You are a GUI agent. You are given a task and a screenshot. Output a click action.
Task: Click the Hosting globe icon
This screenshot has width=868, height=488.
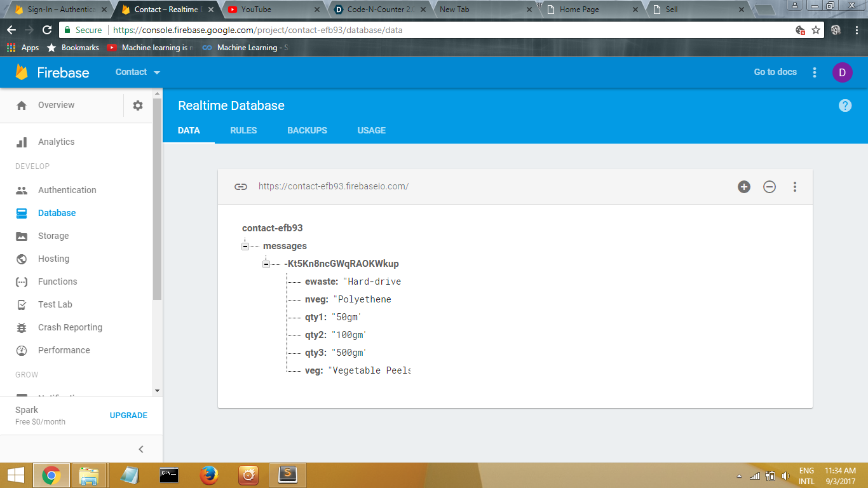pyautogui.click(x=22, y=259)
